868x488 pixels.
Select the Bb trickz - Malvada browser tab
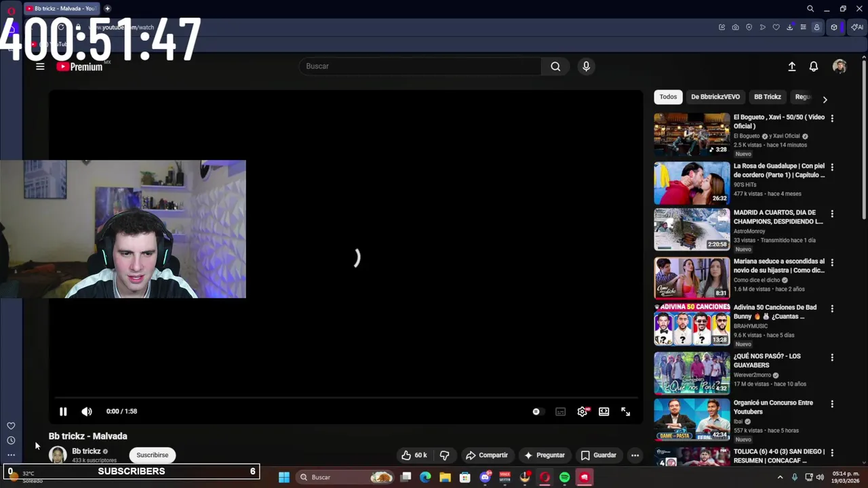pos(62,8)
